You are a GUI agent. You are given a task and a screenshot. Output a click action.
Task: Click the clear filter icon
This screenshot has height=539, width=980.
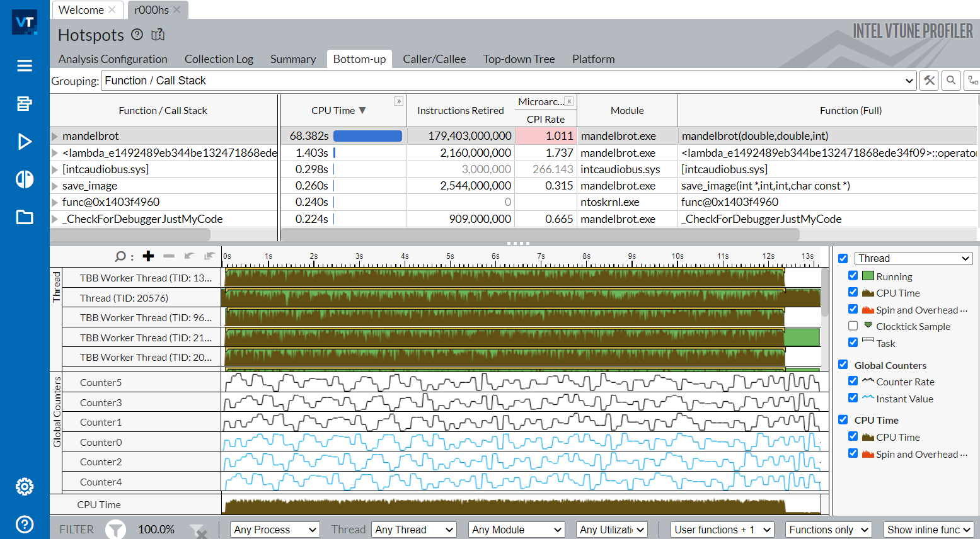point(198,530)
